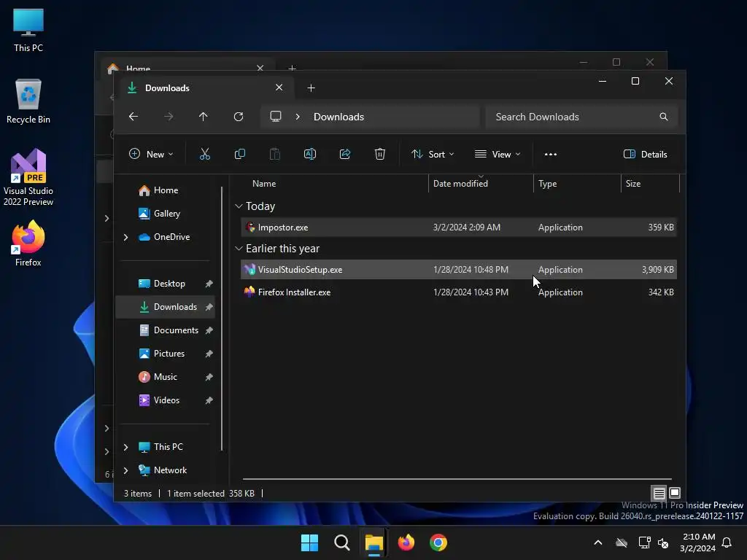Open Videos in navigation pane

166,400
